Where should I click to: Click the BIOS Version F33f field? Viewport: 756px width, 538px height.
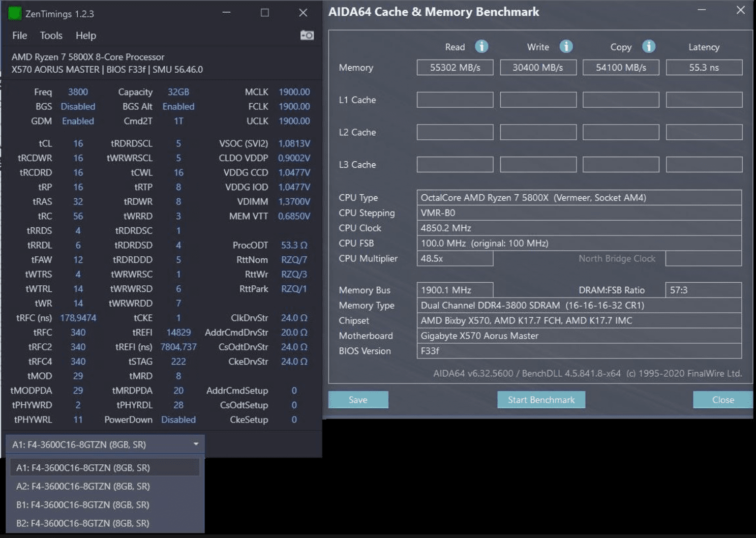pyautogui.click(x=579, y=351)
